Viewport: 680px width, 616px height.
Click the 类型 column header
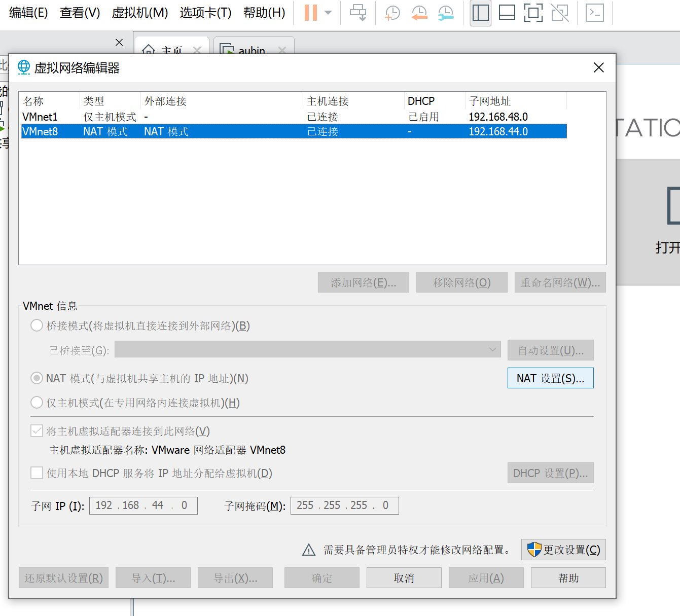pos(110,101)
